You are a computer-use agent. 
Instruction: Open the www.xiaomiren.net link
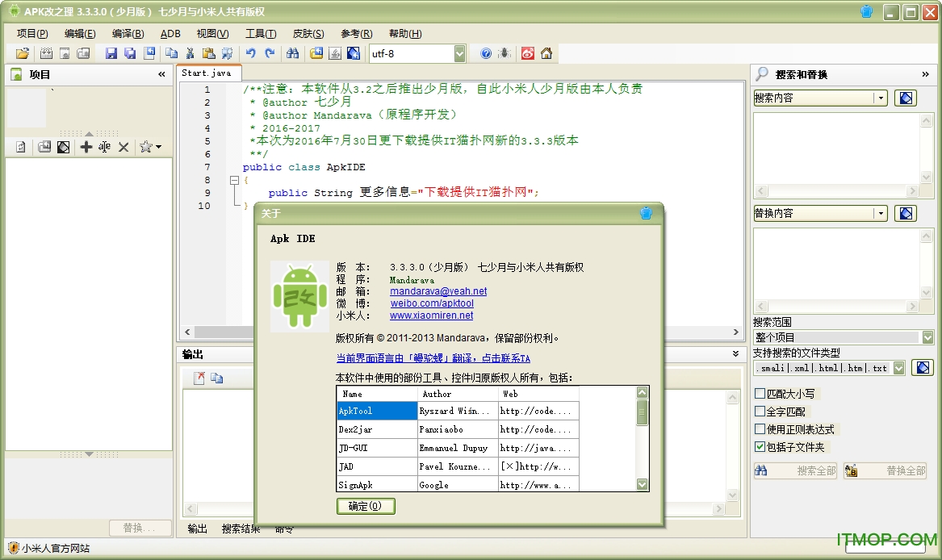(431, 316)
